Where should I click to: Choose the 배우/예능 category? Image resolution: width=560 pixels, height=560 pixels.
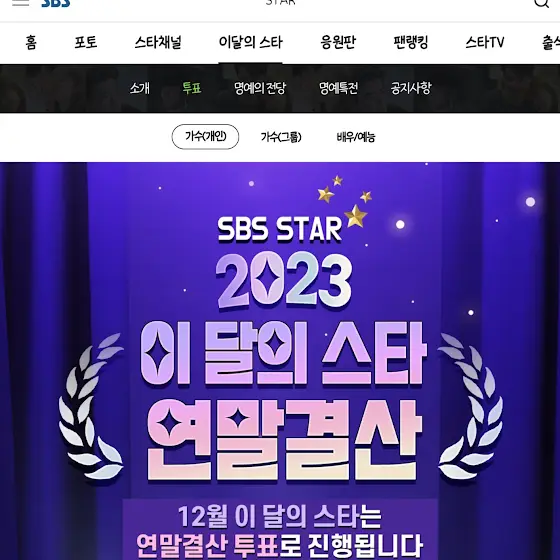pyautogui.click(x=356, y=137)
